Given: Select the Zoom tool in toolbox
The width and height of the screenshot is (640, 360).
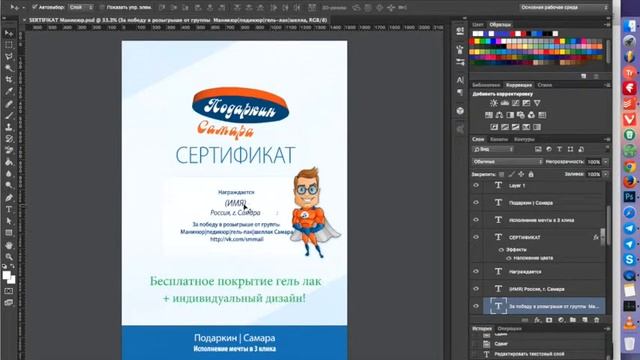Looking at the screenshot, I should tap(9, 257).
